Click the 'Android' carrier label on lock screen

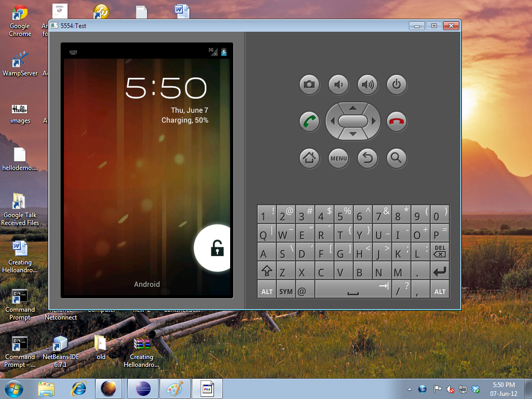click(147, 284)
